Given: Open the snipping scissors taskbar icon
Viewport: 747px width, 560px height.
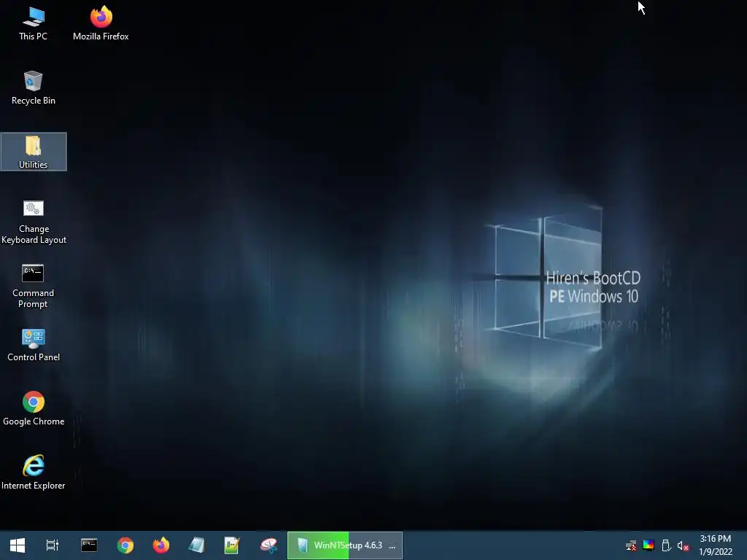Looking at the screenshot, I should coord(268,545).
